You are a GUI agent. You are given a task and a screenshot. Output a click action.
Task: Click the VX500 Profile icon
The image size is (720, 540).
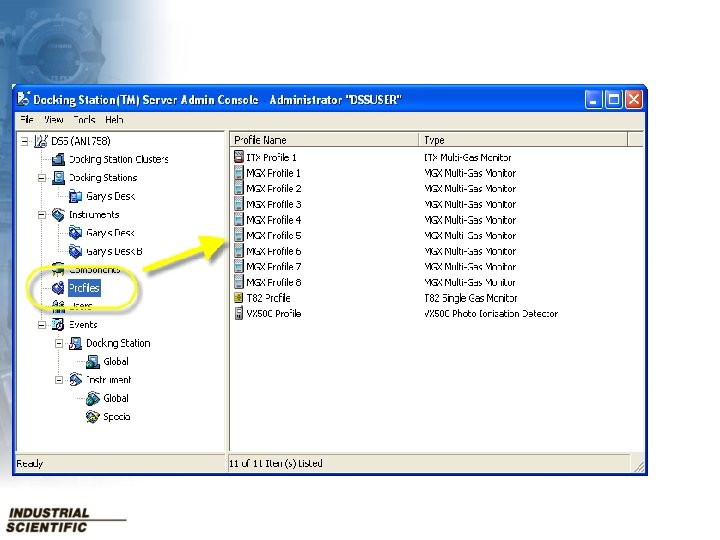[x=239, y=313]
